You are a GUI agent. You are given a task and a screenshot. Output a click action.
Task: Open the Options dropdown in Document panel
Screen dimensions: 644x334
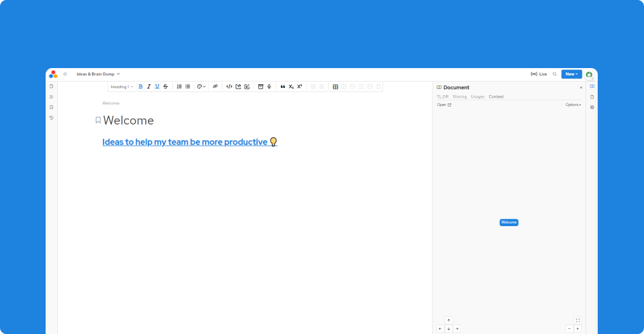click(x=573, y=105)
